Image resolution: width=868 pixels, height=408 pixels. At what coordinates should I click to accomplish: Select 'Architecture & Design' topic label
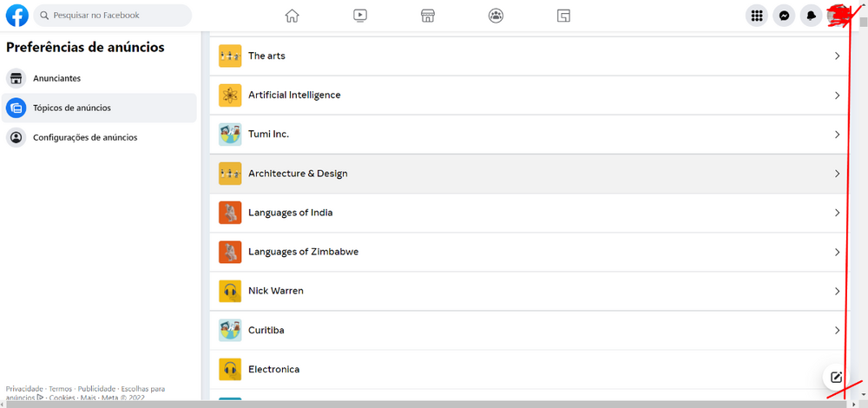coord(298,174)
